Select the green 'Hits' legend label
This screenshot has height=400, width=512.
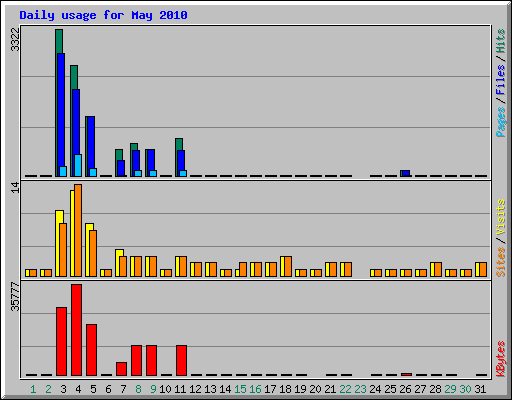click(500, 41)
